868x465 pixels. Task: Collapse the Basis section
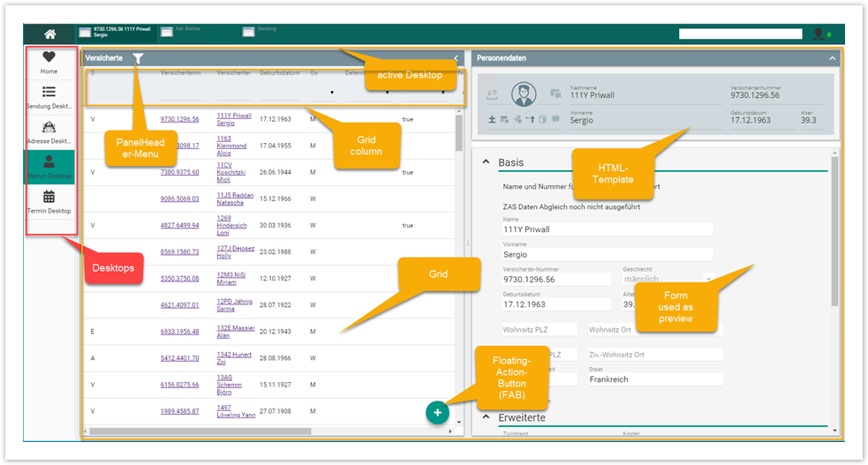coord(486,163)
